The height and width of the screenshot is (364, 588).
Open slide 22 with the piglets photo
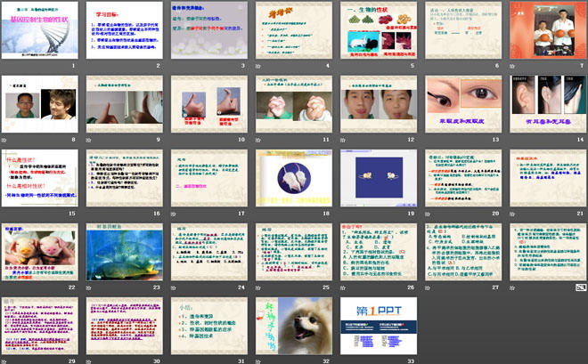point(41,253)
